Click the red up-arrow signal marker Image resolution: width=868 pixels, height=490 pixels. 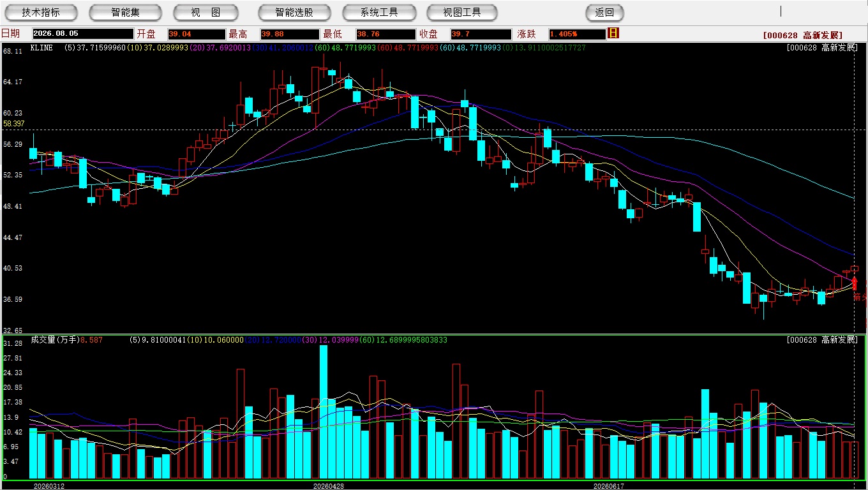[x=855, y=283]
